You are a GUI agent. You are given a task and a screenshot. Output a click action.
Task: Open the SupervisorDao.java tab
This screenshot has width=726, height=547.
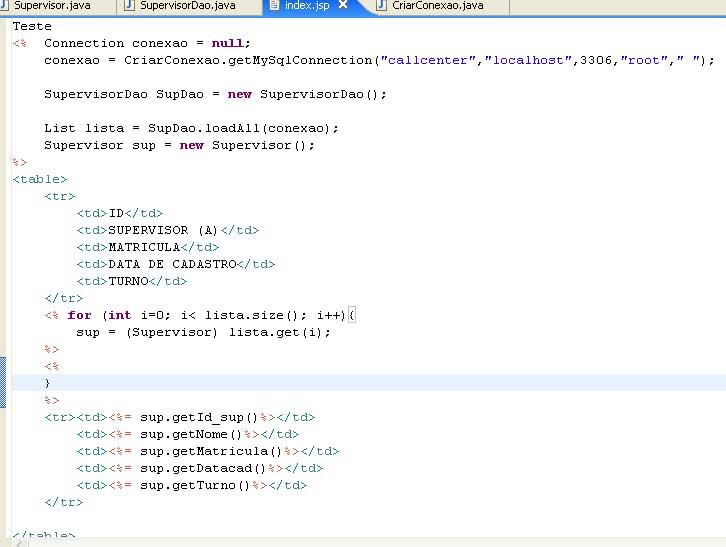tap(188, 6)
